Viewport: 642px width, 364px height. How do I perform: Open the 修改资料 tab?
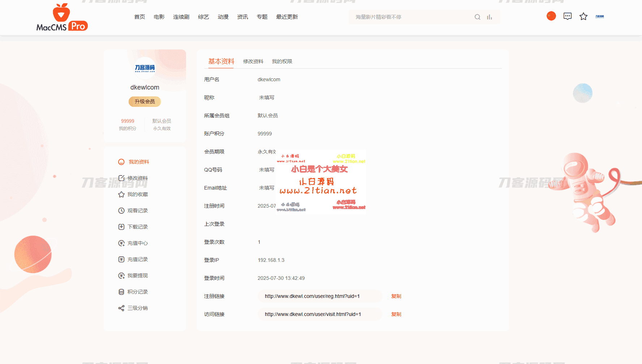pos(253,61)
